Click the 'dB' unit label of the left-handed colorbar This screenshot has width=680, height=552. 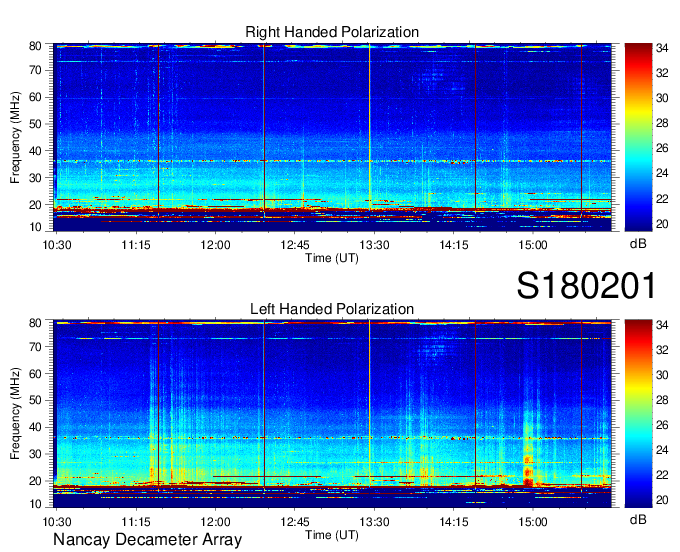pyautogui.click(x=638, y=519)
